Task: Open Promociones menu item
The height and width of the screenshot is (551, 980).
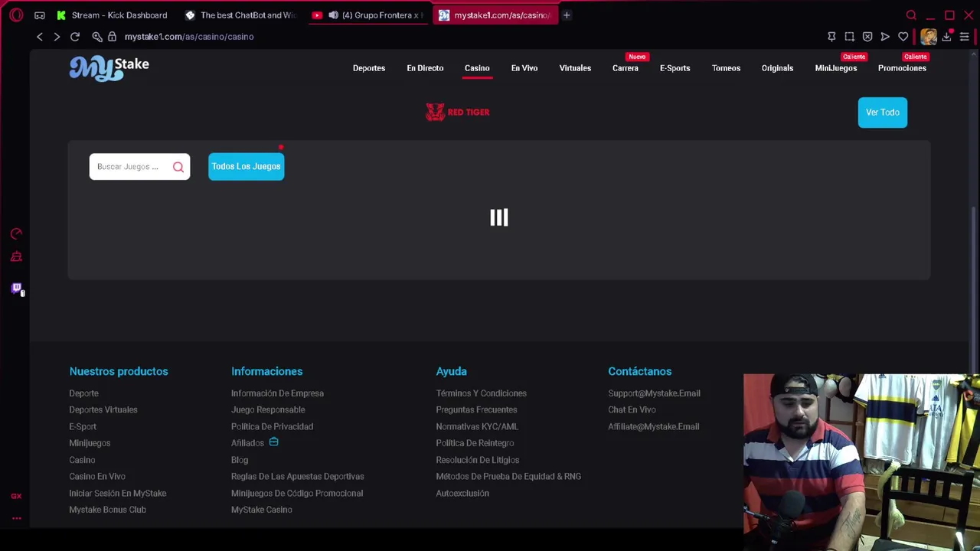Action: (902, 68)
